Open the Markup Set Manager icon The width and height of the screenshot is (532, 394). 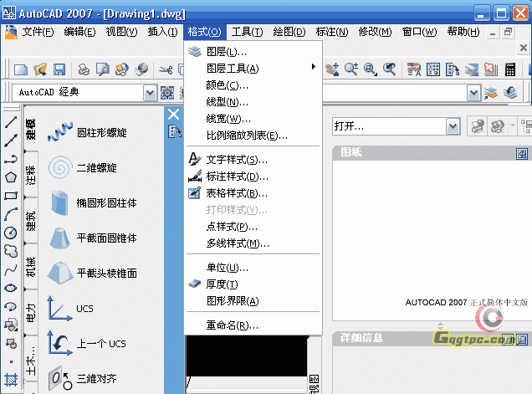click(x=491, y=69)
